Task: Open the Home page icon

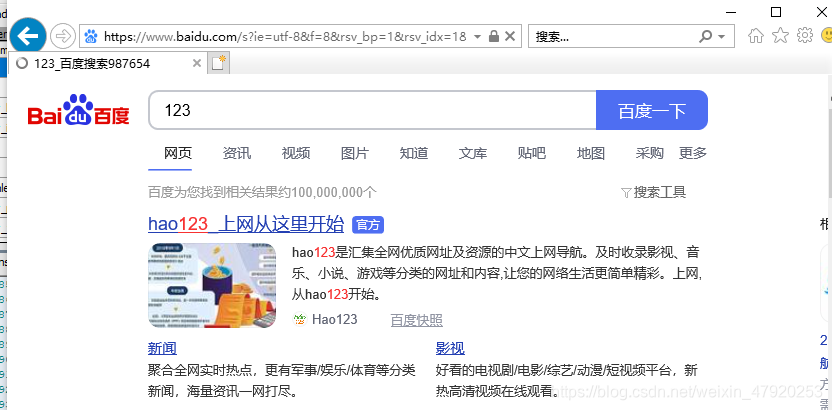Action: [756, 36]
